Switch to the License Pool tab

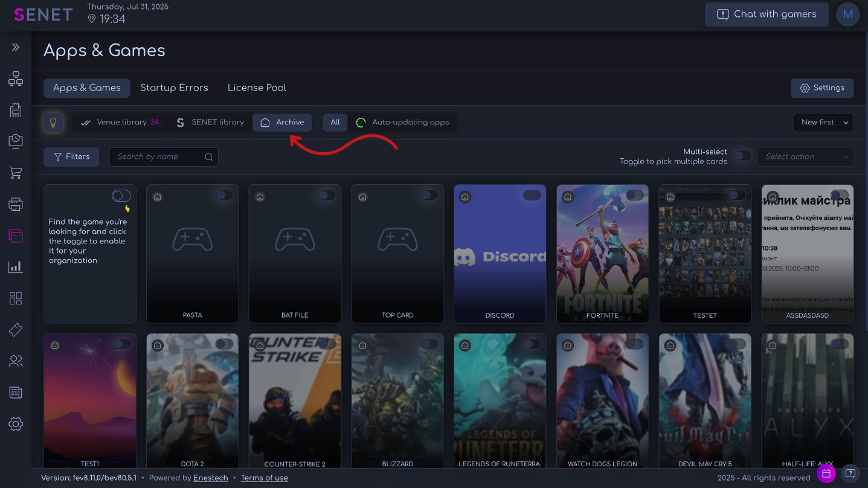257,88
